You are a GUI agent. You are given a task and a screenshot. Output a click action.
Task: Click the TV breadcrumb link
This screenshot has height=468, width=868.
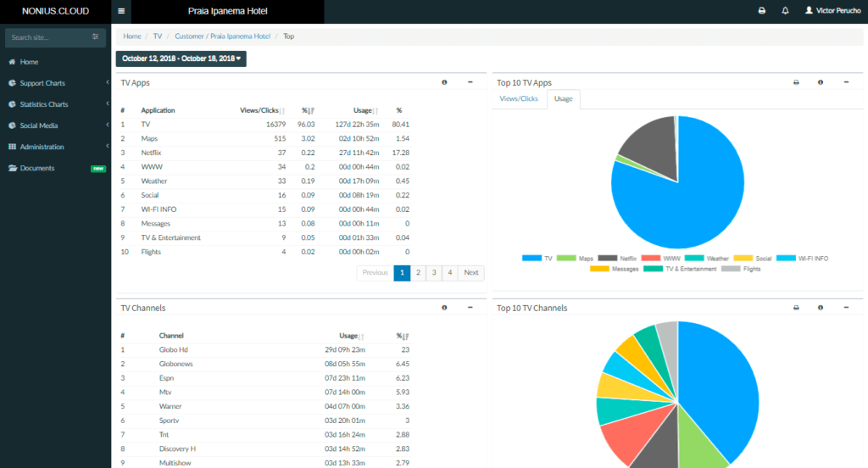click(x=158, y=36)
